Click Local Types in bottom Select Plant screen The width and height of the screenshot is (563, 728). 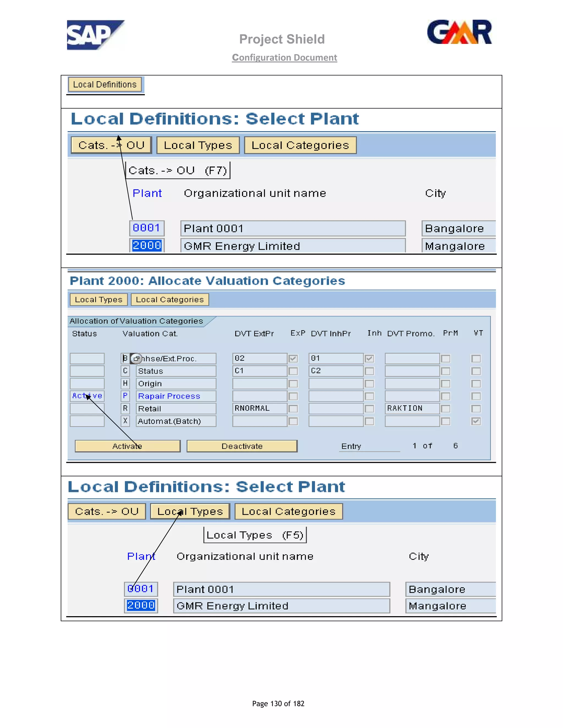[x=190, y=511]
